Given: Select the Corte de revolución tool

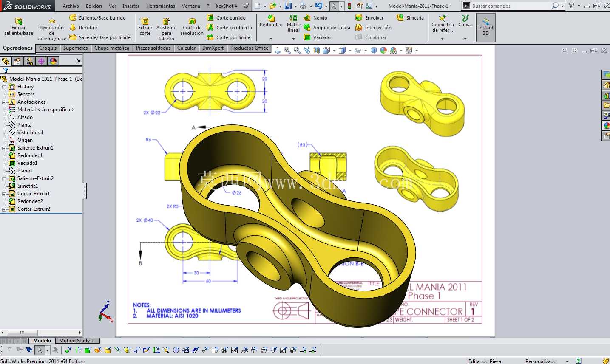Looking at the screenshot, I should tap(192, 27).
